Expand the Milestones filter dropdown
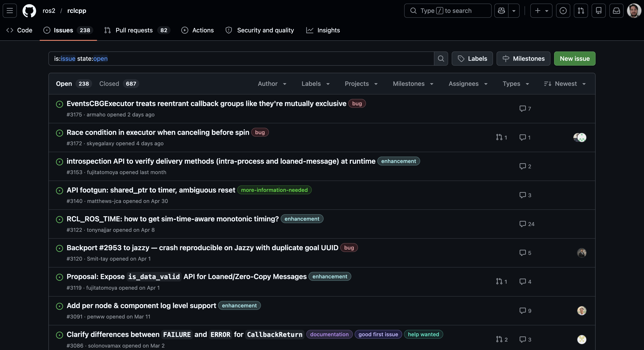Image resolution: width=644 pixels, height=350 pixels. pyautogui.click(x=413, y=84)
